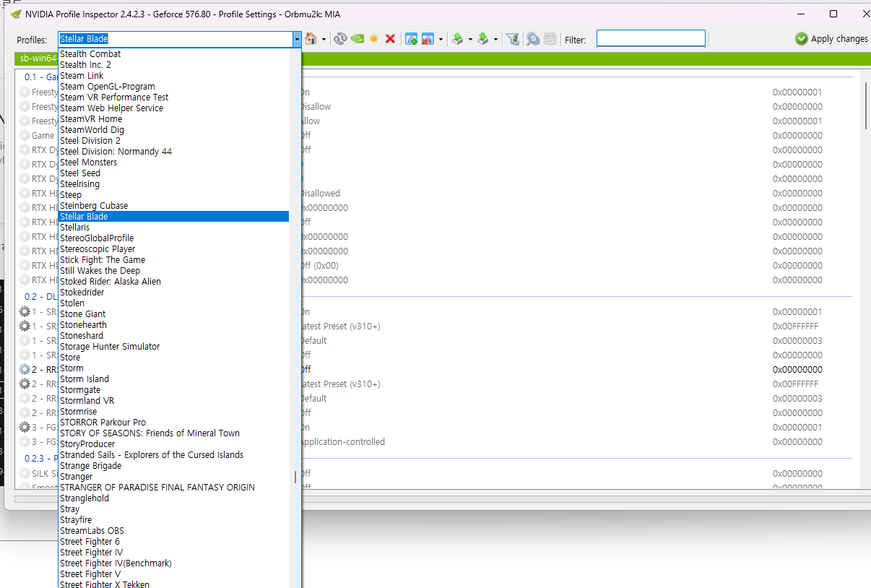Click the settings panel vertical scrollbar

point(866,105)
